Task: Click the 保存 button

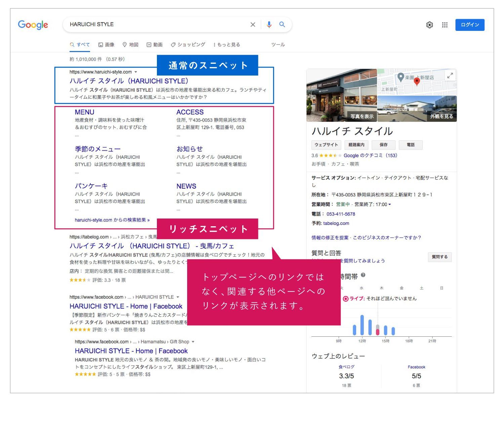Action: pos(384,145)
